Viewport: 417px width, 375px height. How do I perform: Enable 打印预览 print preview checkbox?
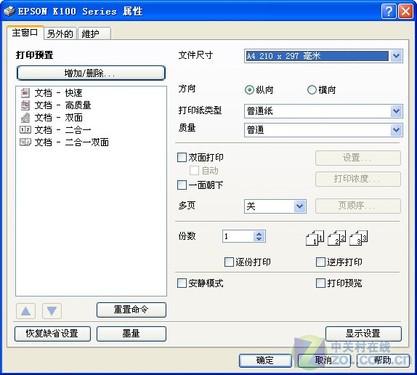point(320,283)
